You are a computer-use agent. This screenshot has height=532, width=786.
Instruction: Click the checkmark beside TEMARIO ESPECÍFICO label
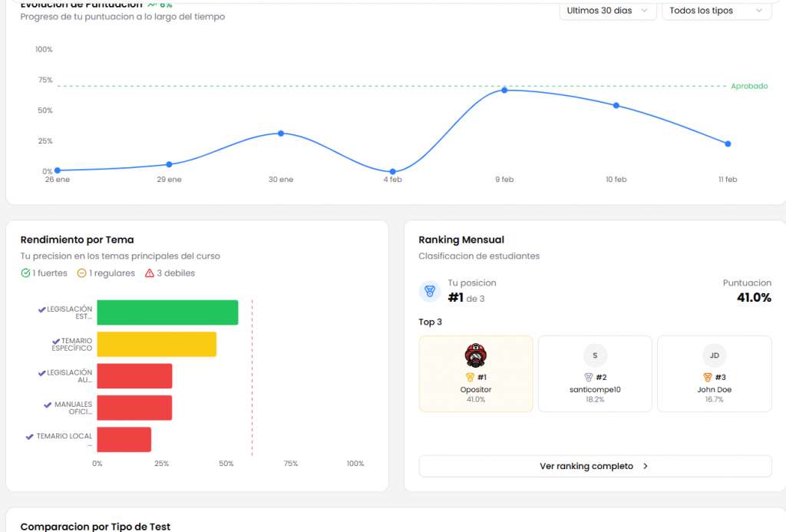click(56, 341)
